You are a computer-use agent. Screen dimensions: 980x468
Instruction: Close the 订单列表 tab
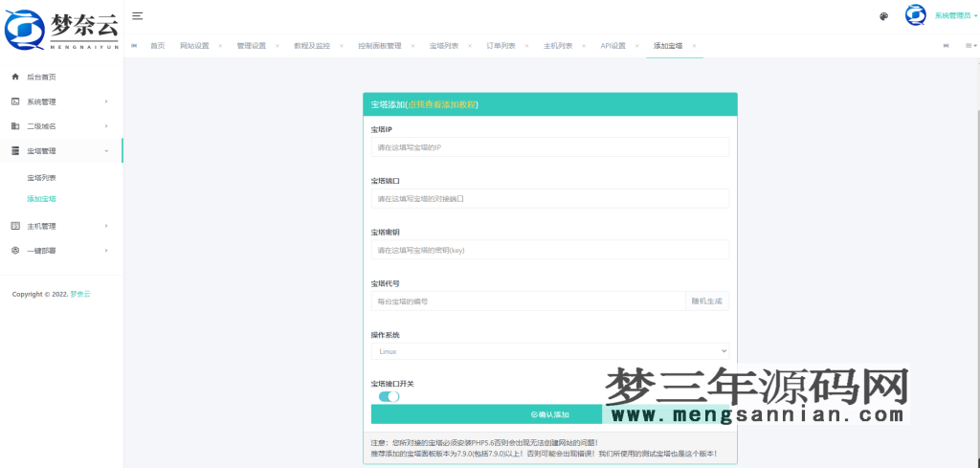(x=527, y=46)
